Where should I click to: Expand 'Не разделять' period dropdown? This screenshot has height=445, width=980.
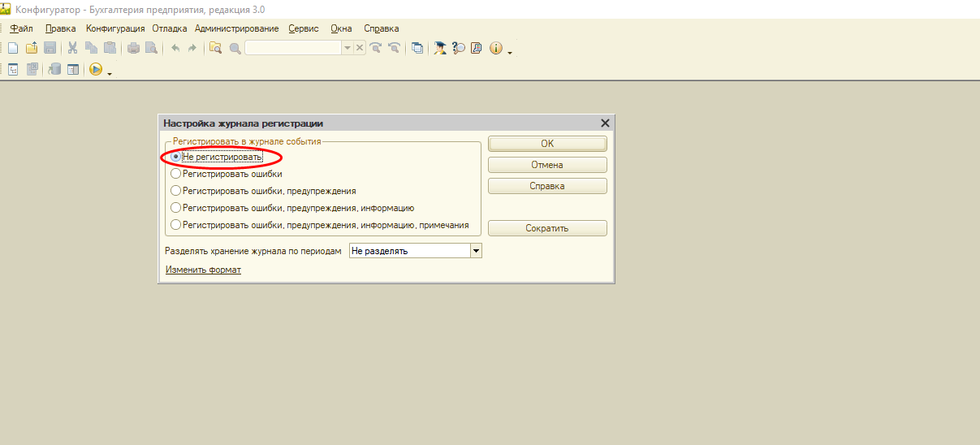477,251
